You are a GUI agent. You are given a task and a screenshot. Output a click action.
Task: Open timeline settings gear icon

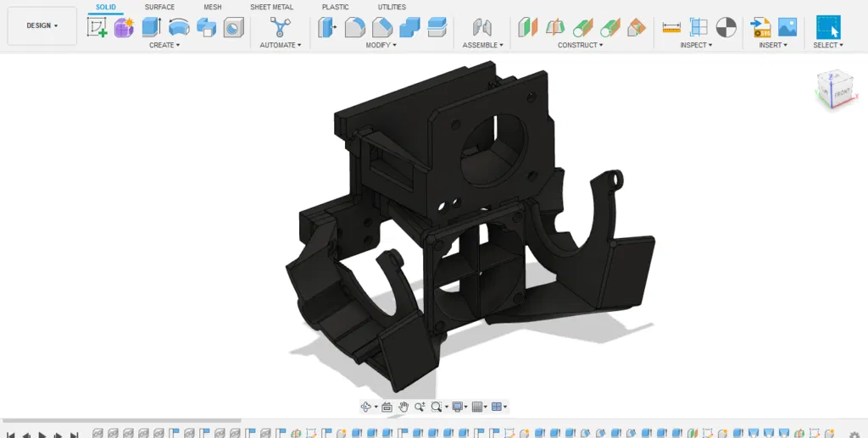(854, 435)
